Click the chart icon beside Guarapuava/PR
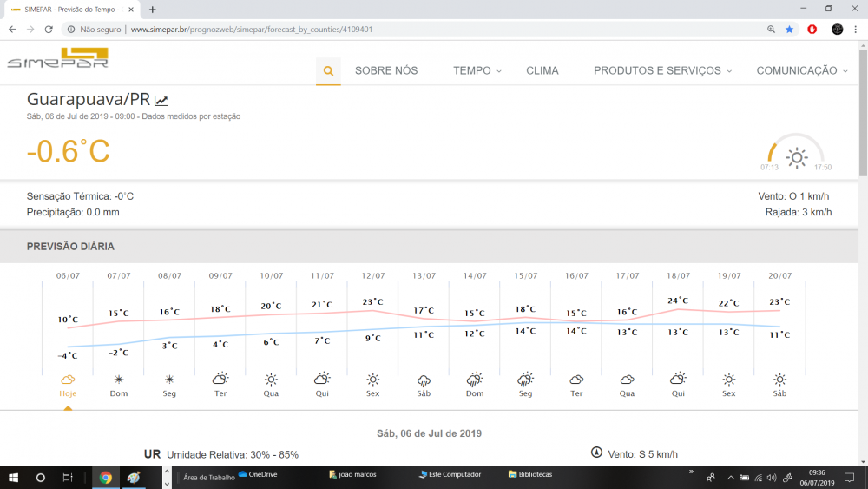The image size is (868, 489). (x=161, y=101)
